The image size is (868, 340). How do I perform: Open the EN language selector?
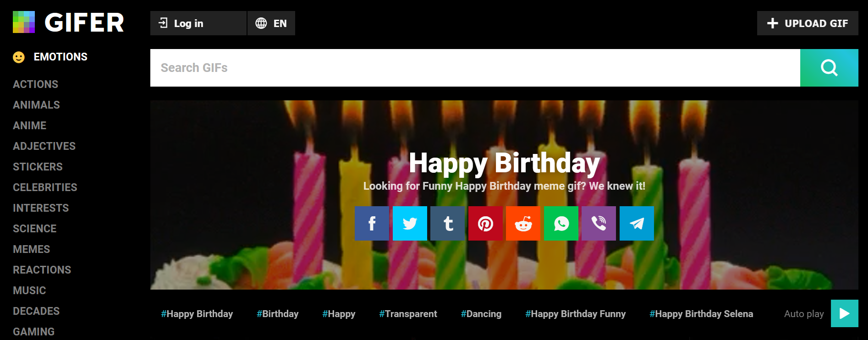point(271,23)
